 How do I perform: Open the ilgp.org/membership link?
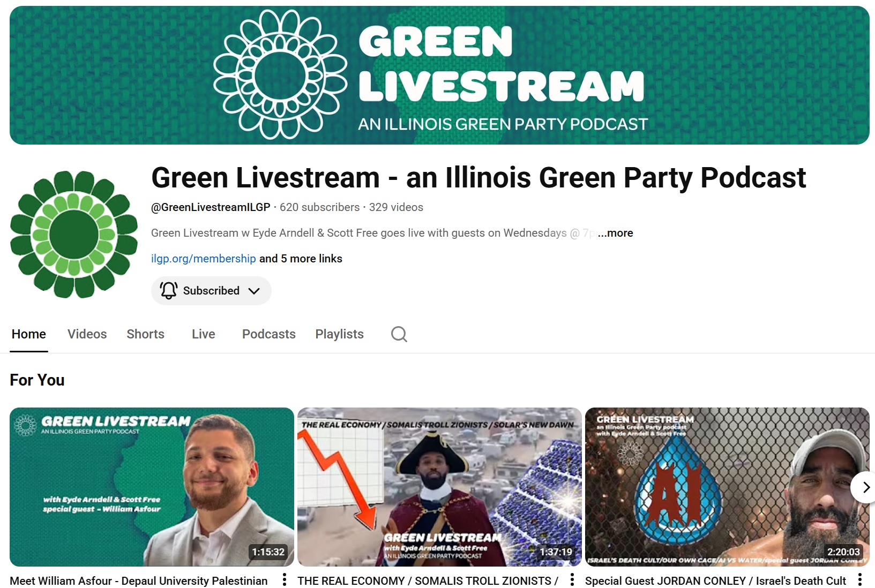[x=204, y=259]
